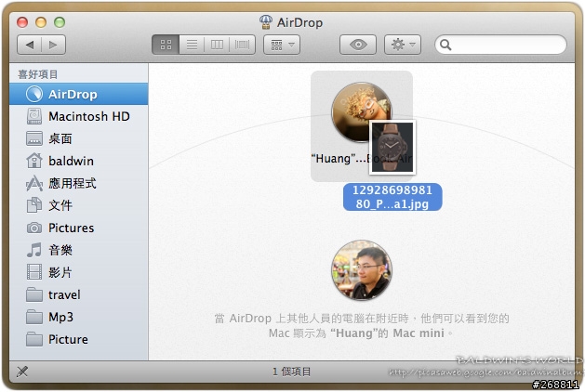
Task: Click the music note icon
Action: 34,250
